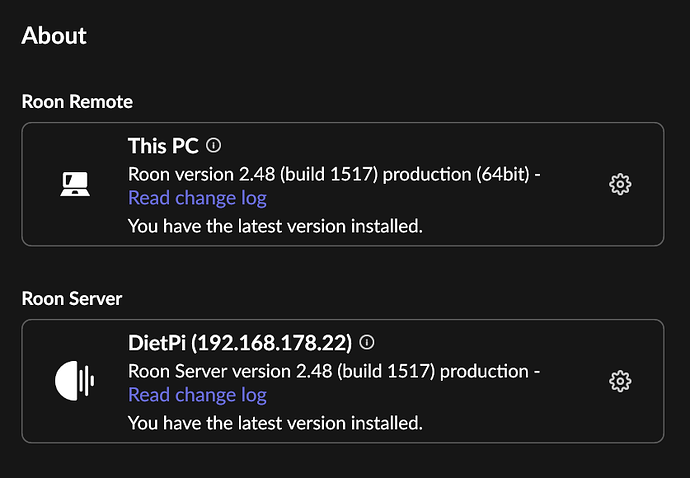This screenshot has width=690, height=478.
Task: Click build 1517 text in Roon Server card
Action: tap(386, 371)
